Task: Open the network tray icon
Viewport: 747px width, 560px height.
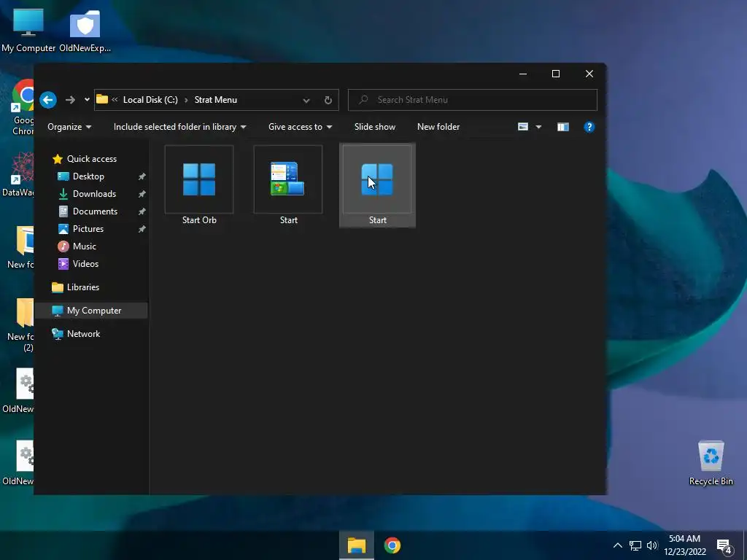Action: (x=635, y=545)
